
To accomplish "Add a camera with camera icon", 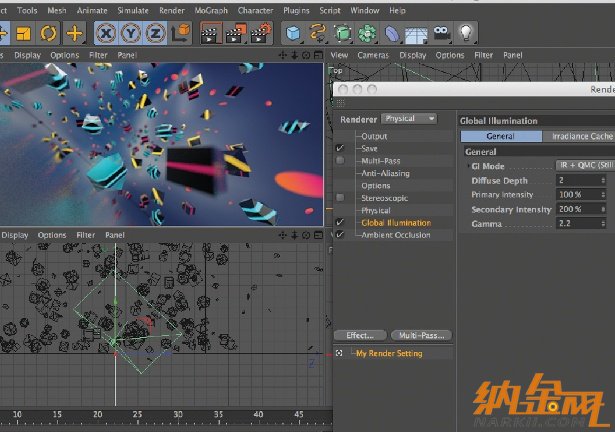I will [441, 33].
